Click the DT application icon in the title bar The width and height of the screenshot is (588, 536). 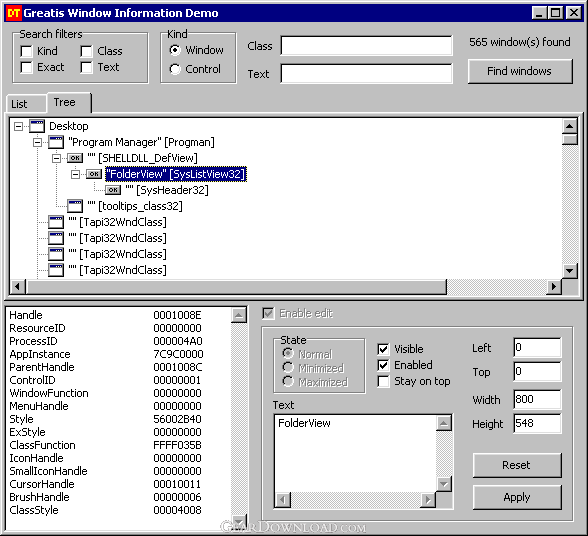(14, 13)
